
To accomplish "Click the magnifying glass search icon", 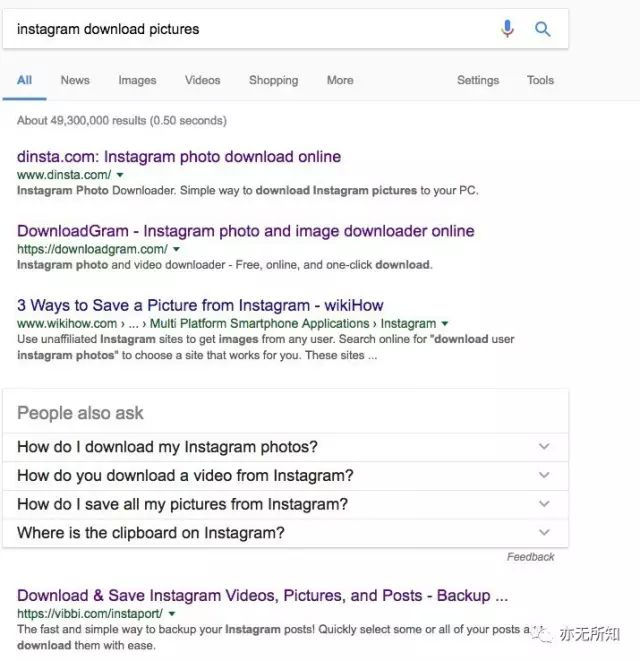I will point(542,29).
